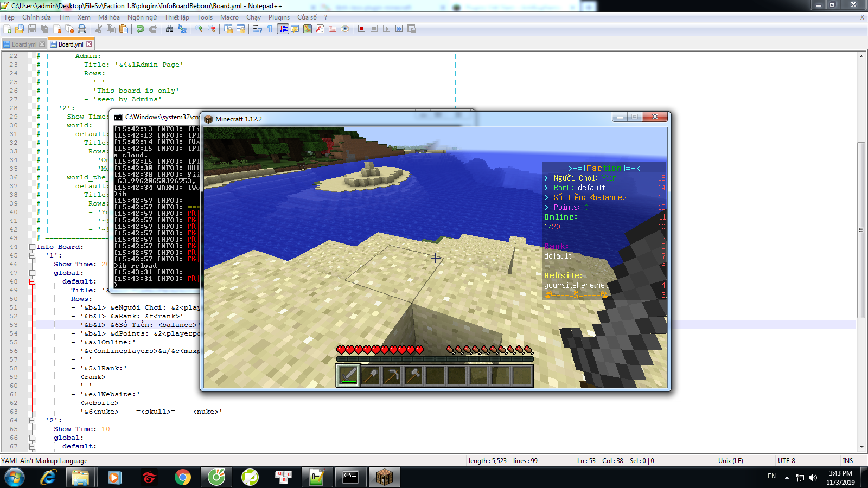Toggle the indent guide toolbar button
Viewport: 868px width, 488px height.
click(x=283, y=29)
